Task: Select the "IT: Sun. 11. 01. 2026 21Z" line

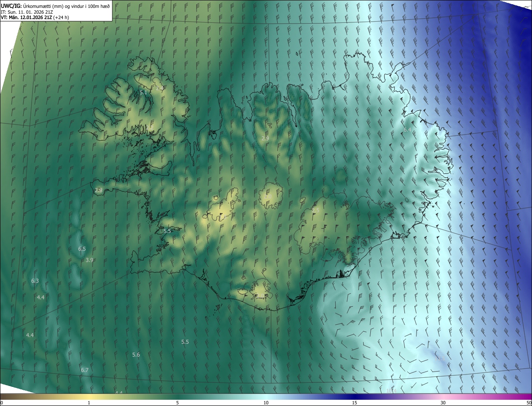Action: click(x=27, y=12)
